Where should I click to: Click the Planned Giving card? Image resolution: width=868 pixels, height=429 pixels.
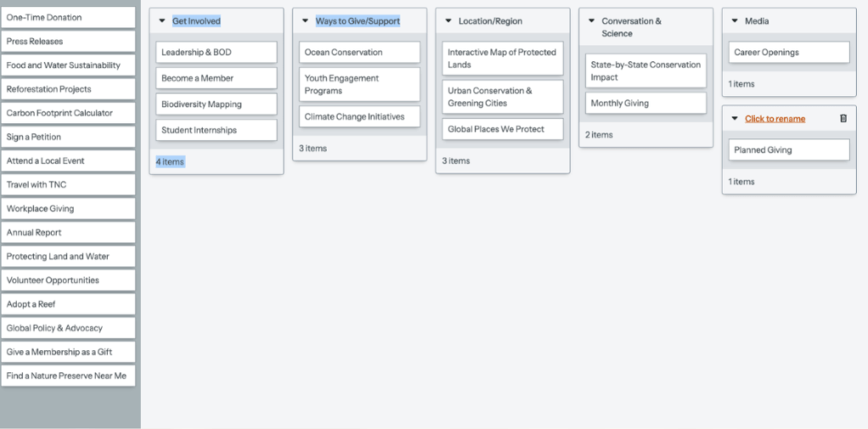(x=789, y=150)
